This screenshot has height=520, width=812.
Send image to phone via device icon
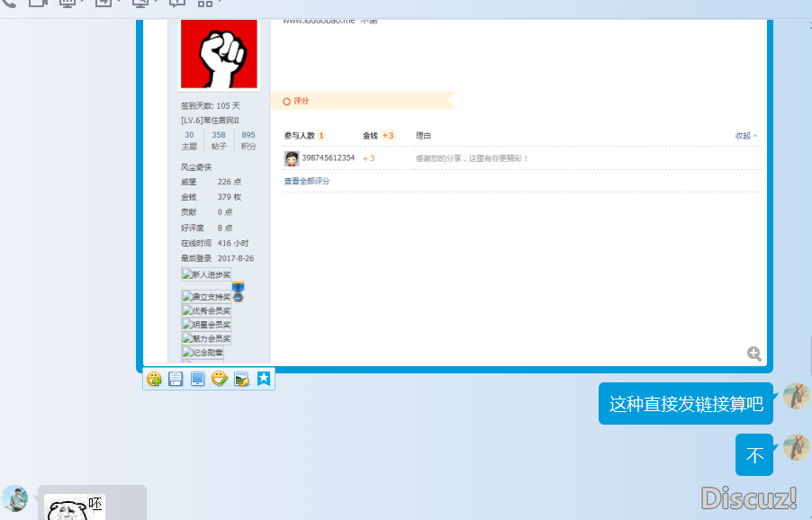pos(197,379)
